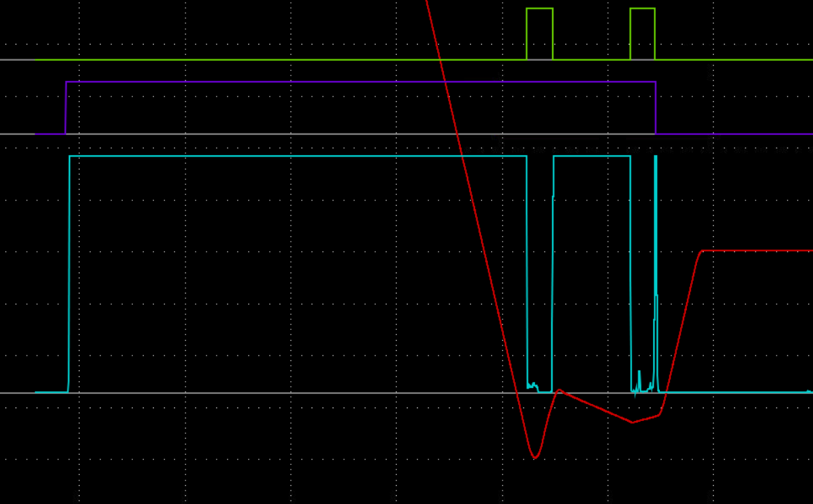Pick the cyan trace's second rising edge
Screen dimensions: 813x504
point(553,270)
